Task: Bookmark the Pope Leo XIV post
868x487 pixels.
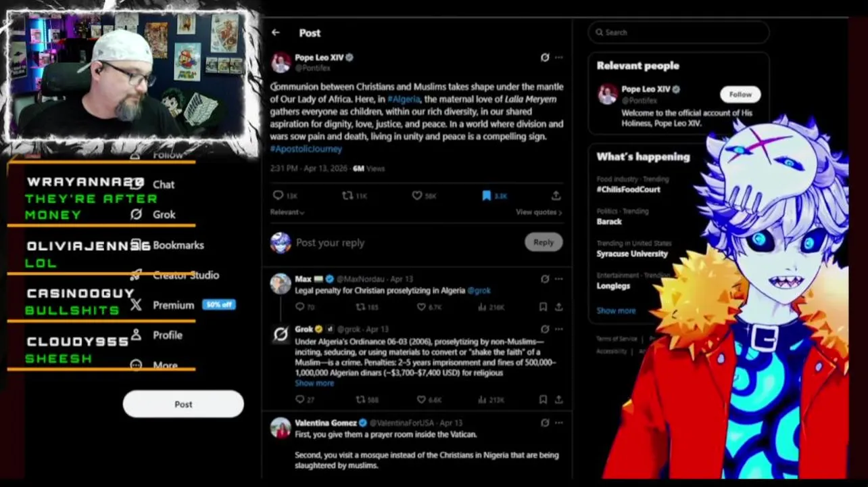Action: tap(486, 195)
